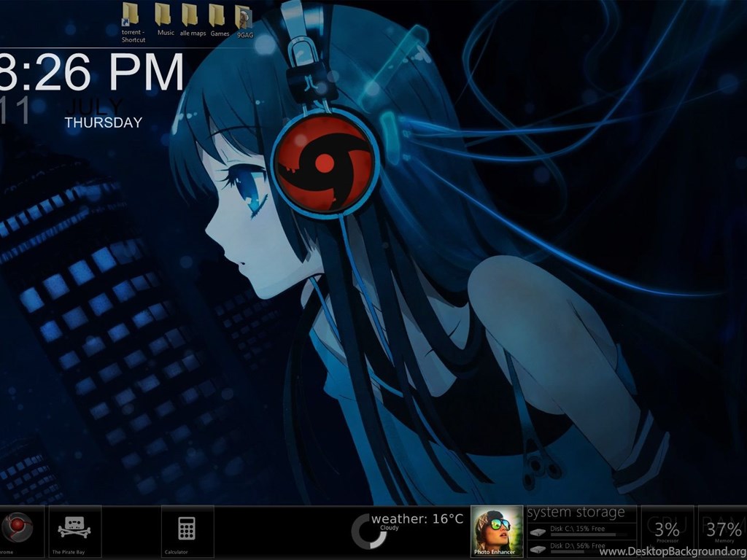Open the alle maps folder
The height and width of the screenshot is (560, 747).
click(x=192, y=16)
